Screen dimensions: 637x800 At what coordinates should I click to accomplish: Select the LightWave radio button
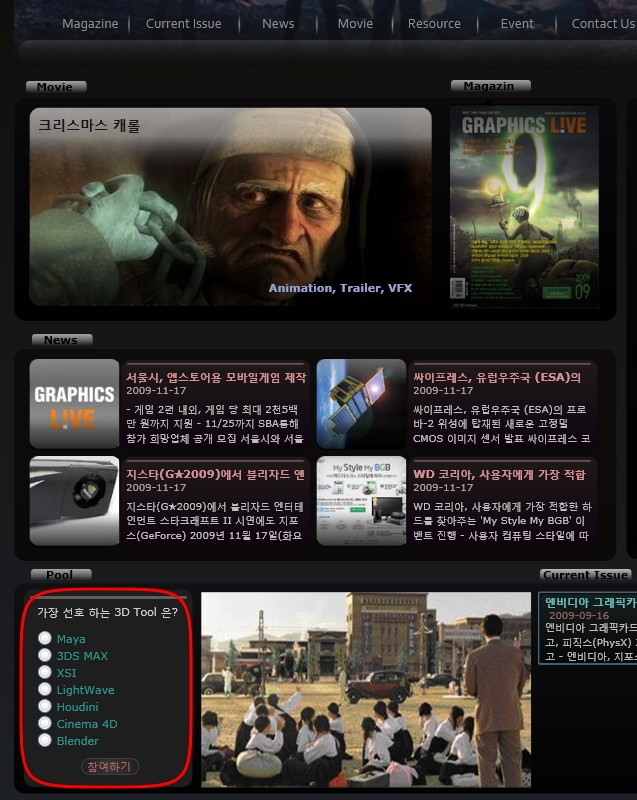[x=45, y=689]
